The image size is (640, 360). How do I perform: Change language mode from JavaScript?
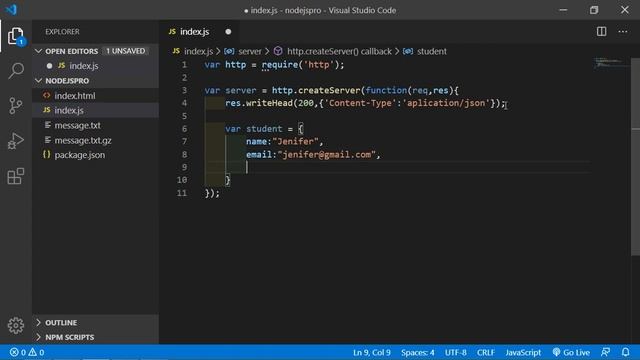tap(523, 352)
